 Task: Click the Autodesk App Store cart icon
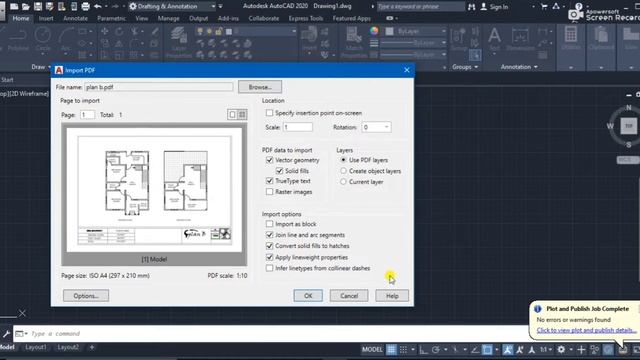point(544,6)
